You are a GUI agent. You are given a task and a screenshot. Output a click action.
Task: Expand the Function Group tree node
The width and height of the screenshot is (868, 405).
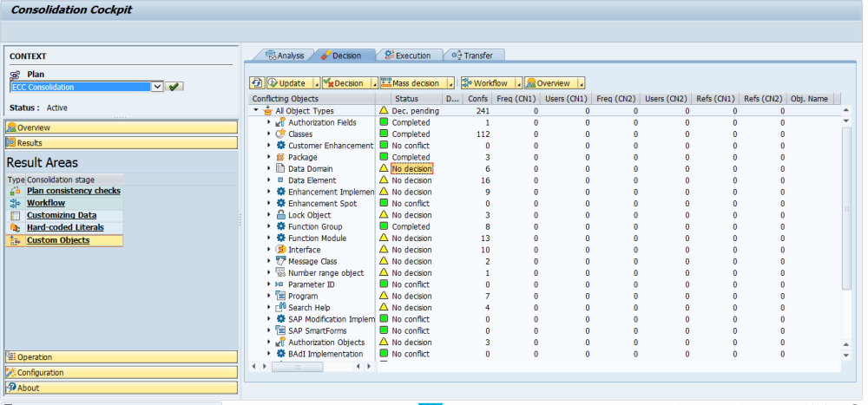(268, 226)
